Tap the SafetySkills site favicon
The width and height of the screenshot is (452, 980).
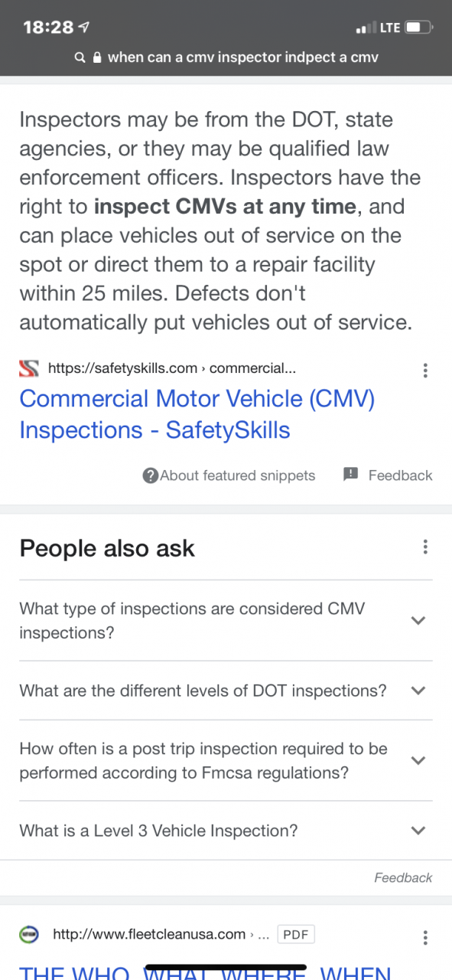tap(29, 368)
